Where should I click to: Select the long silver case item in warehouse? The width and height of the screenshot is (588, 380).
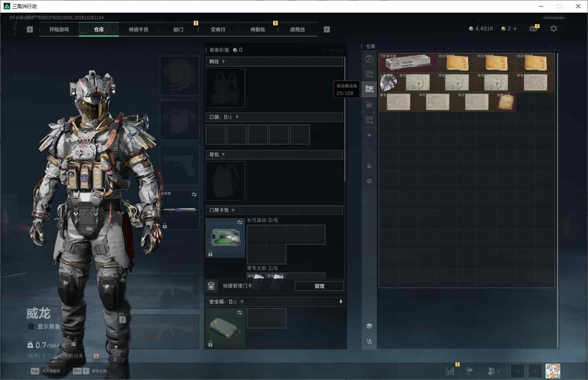tap(408, 63)
